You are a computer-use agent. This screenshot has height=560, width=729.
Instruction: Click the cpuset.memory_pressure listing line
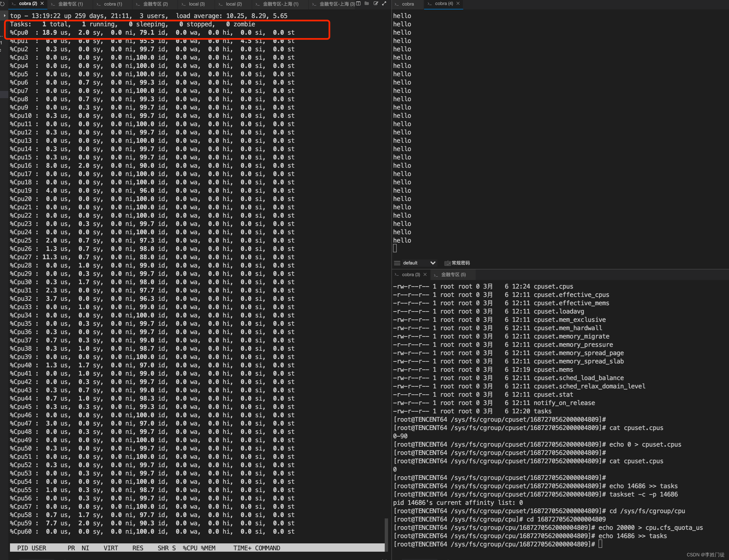point(503,345)
